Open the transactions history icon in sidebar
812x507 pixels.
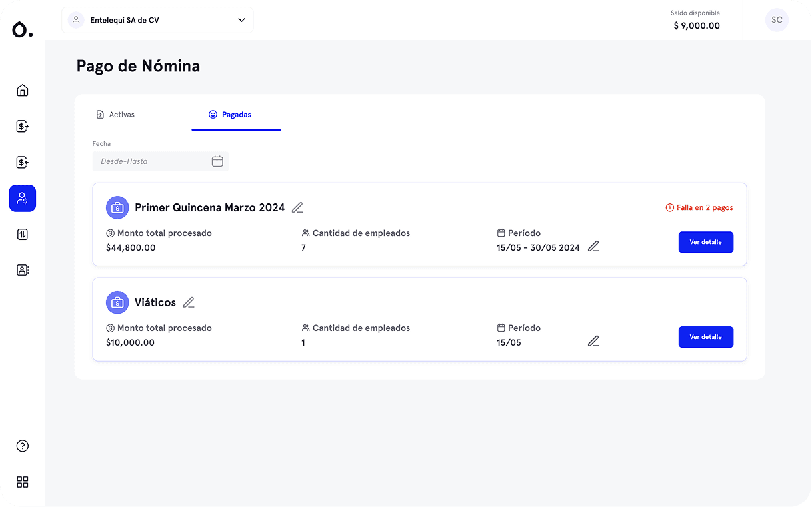coord(22,234)
